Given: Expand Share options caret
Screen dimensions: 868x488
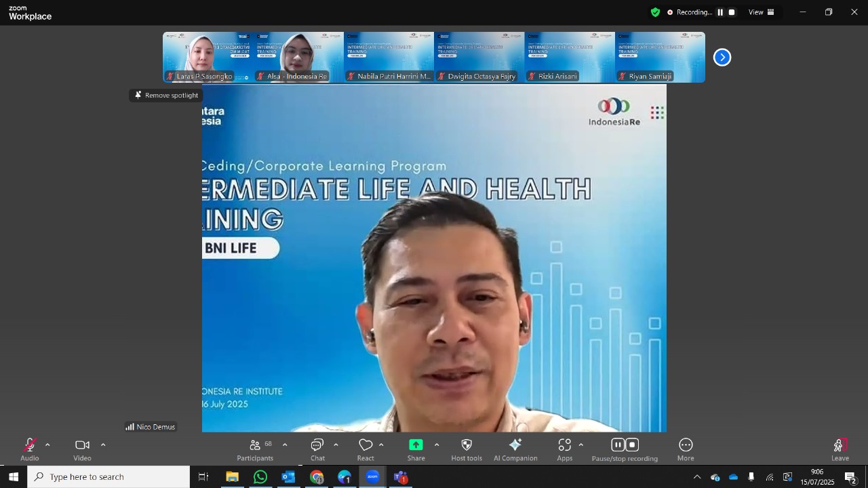Looking at the screenshot, I should 436,445.
